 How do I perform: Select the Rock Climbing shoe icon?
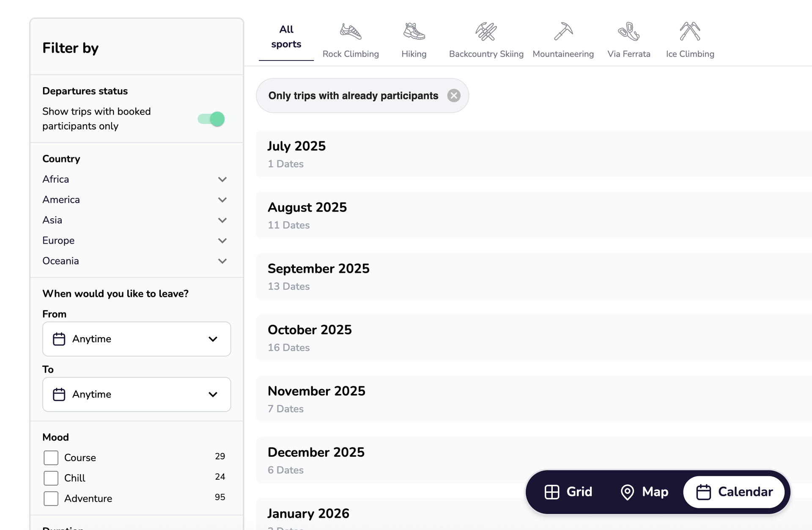click(351, 32)
